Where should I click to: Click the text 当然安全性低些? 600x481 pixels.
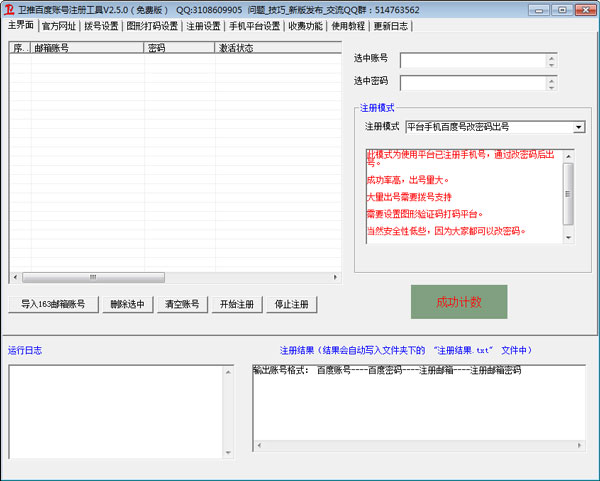396,231
